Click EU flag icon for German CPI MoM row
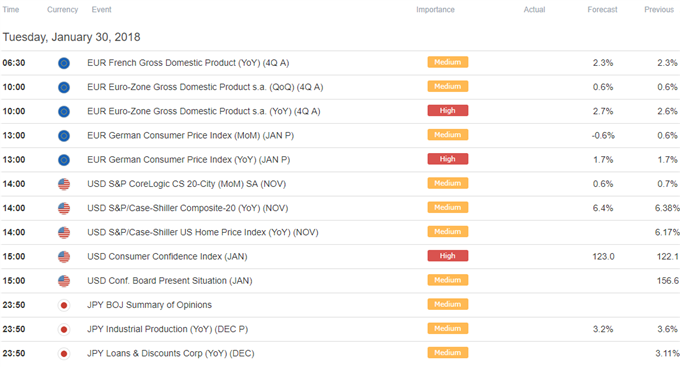This screenshot has height=367, width=680. (x=64, y=136)
